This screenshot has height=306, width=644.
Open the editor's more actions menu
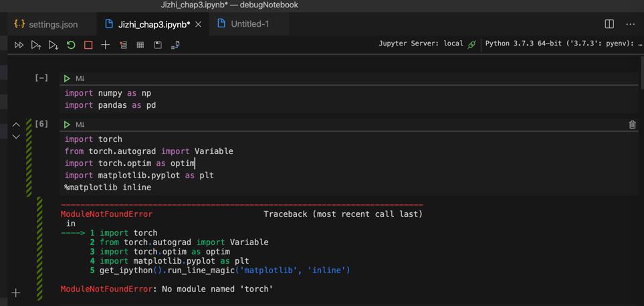pyautogui.click(x=631, y=24)
